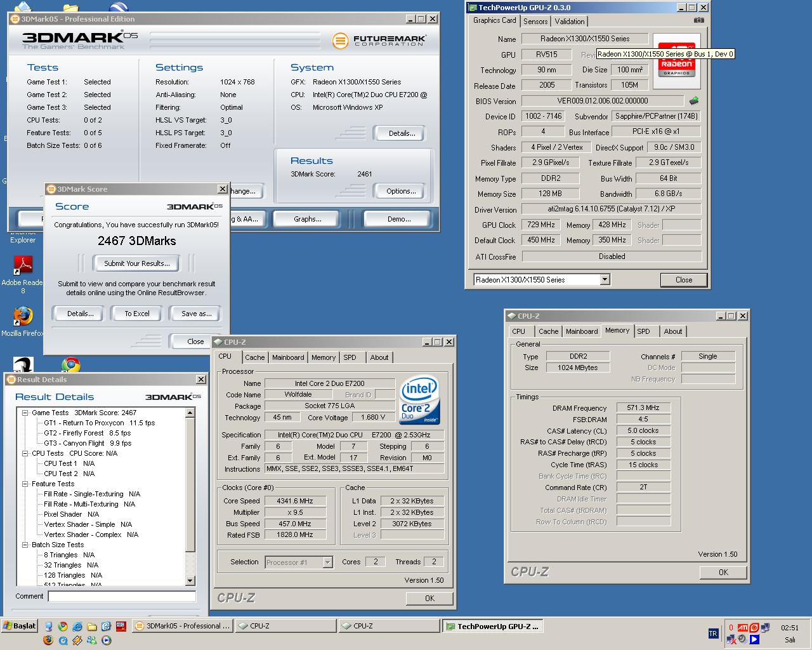Click the GPU Clock 729 MHz value

(x=541, y=225)
